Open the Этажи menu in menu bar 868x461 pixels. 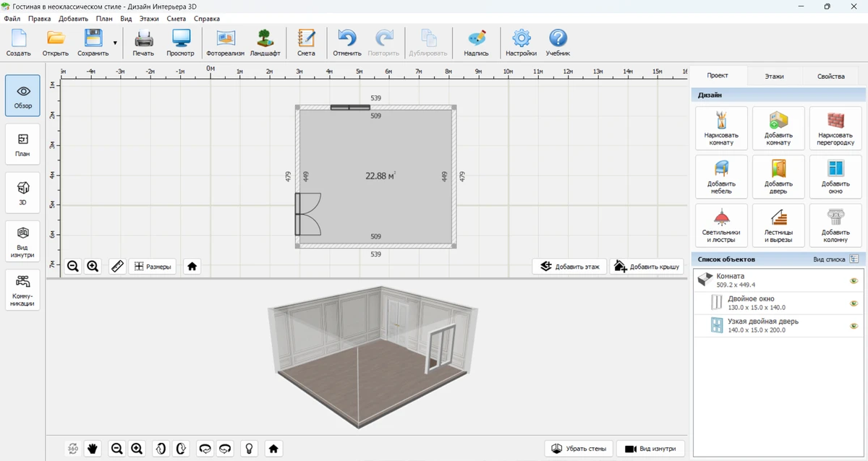[150, 18]
